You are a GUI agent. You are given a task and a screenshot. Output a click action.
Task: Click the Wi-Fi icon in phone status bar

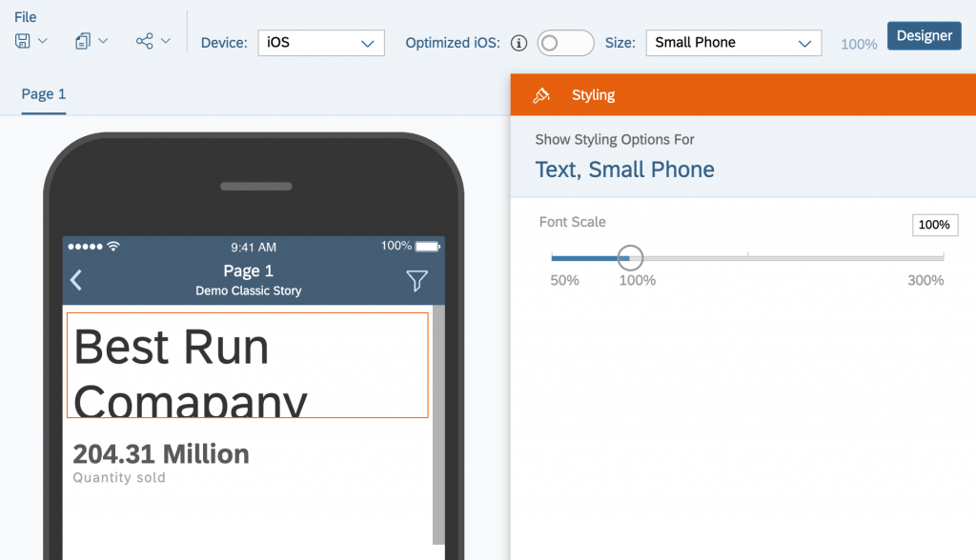(x=113, y=247)
